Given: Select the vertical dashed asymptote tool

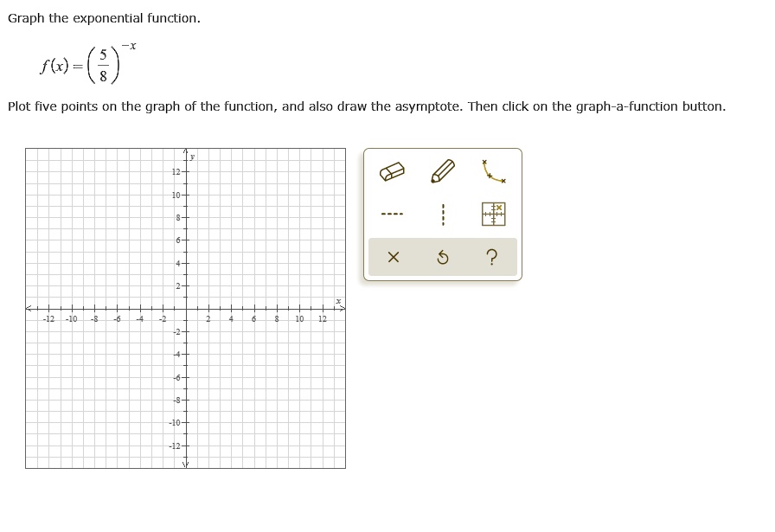Looking at the screenshot, I should [443, 213].
